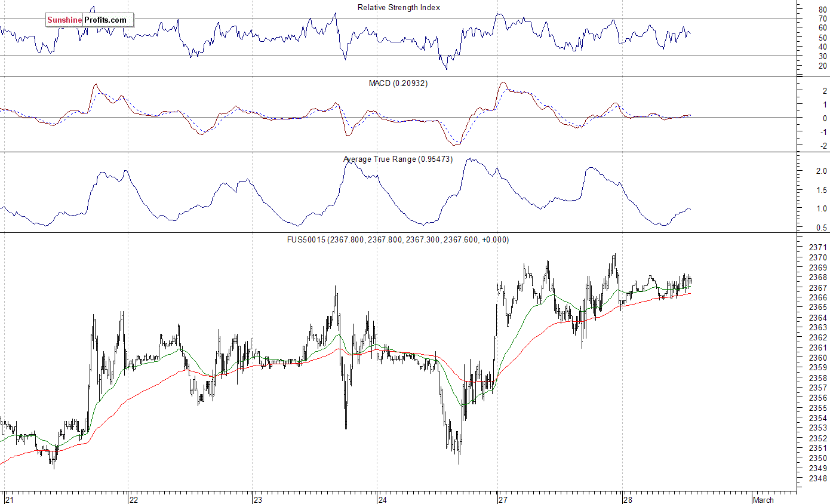
Task: Click the 2371 price axis value
Action: click(x=817, y=247)
